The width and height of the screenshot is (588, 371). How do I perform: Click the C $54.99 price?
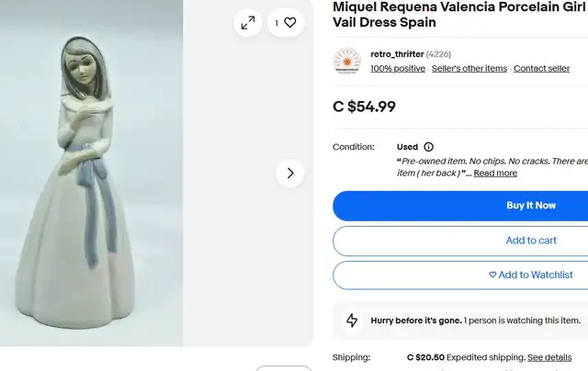tap(364, 107)
